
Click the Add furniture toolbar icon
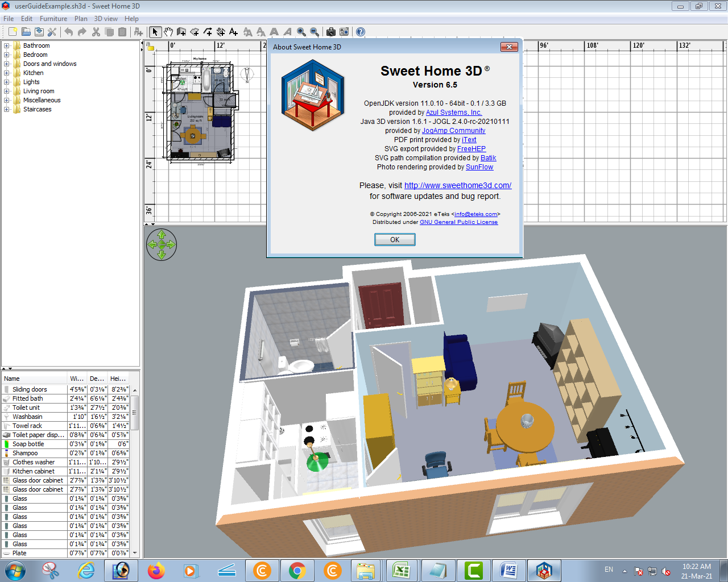click(138, 32)
